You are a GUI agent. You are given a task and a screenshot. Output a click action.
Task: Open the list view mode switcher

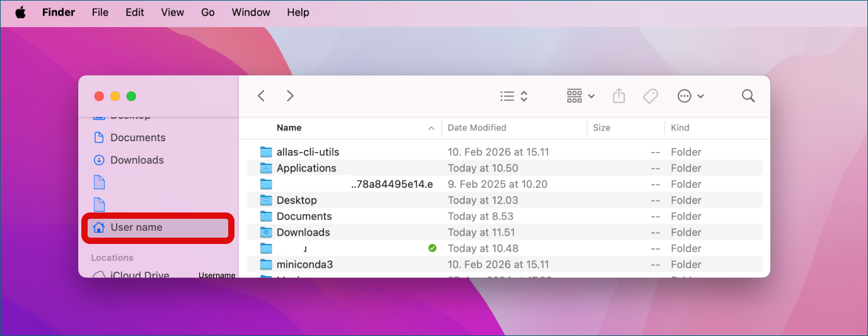coord(514,96)
